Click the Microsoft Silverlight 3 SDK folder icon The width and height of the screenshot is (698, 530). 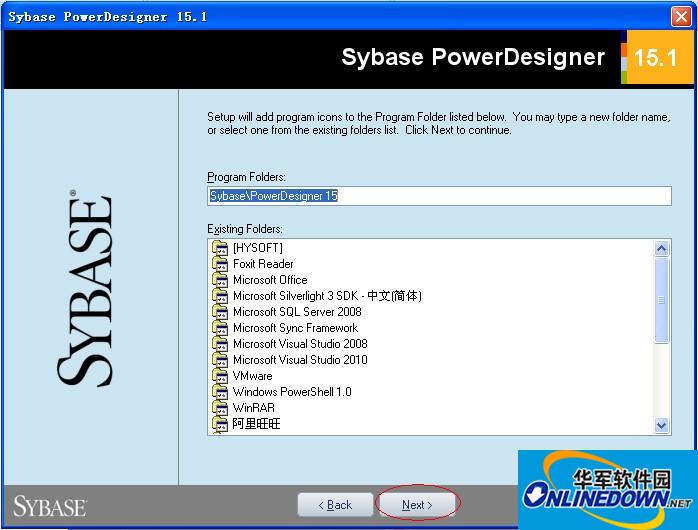(x=220, y=296)
